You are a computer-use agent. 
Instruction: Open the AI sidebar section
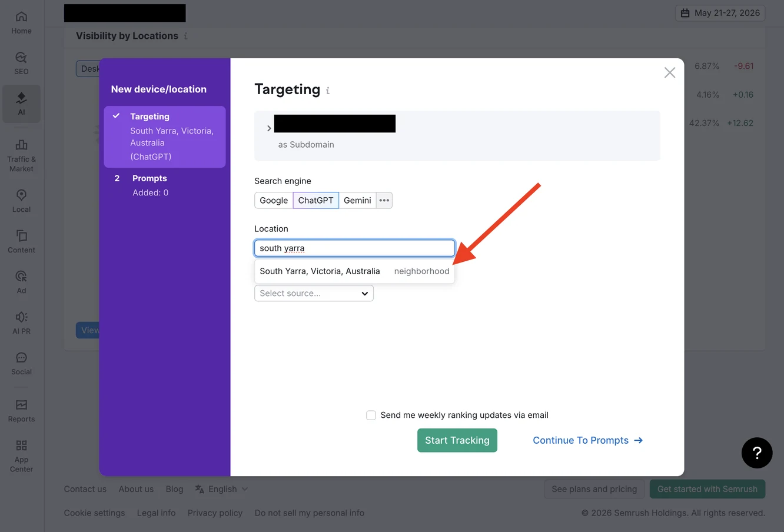21,104
